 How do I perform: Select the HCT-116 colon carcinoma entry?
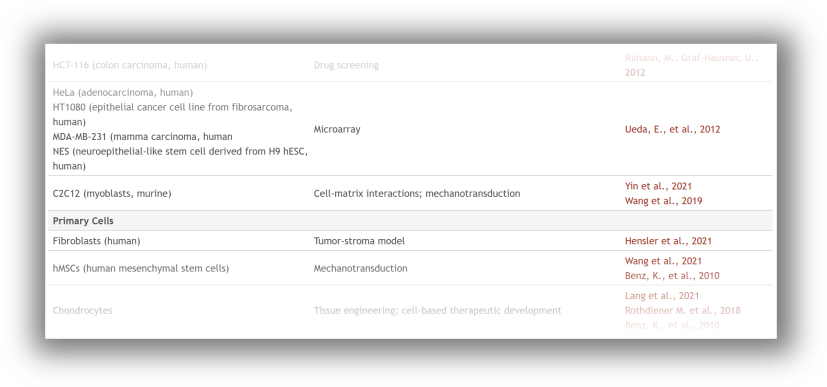tap(130, 65)
